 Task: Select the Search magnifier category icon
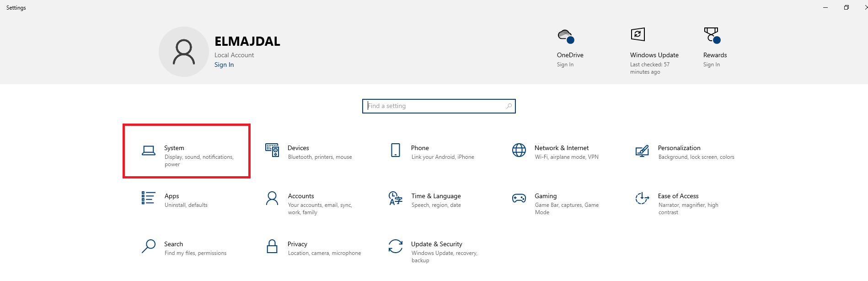pyautogui.click(x=149, y=246)
